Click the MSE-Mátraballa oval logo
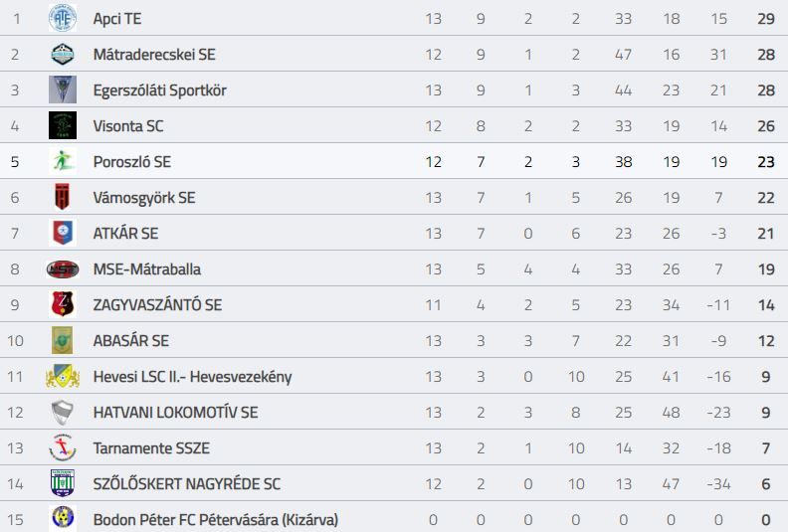Viewport: 788px width, 532px height. [63, 269]
